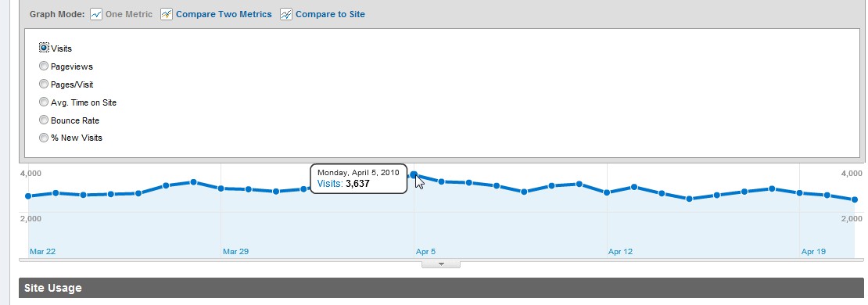Click the One Metric graph icon

95,14
